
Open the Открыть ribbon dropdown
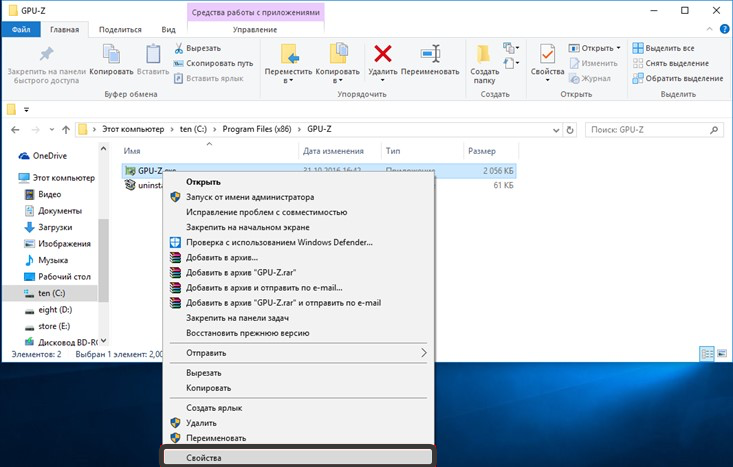(x=595, y=48)
